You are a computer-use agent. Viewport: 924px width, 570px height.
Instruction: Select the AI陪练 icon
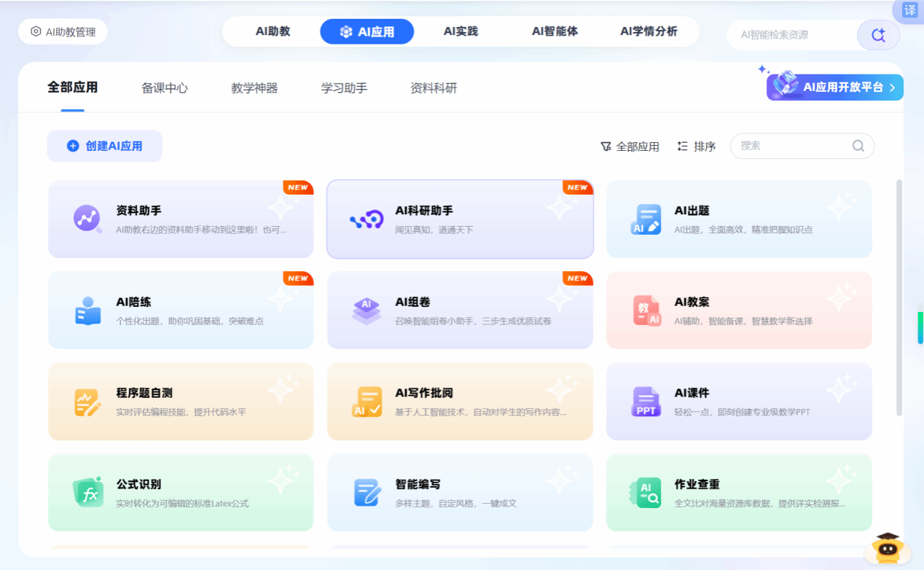click(x=87, y=311)
